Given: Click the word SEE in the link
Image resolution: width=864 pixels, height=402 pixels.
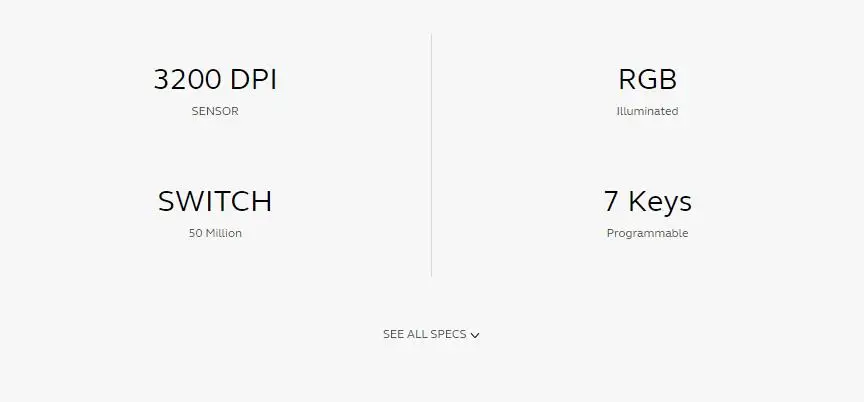Looking at the screenshot, I should (x=393, y=334).
